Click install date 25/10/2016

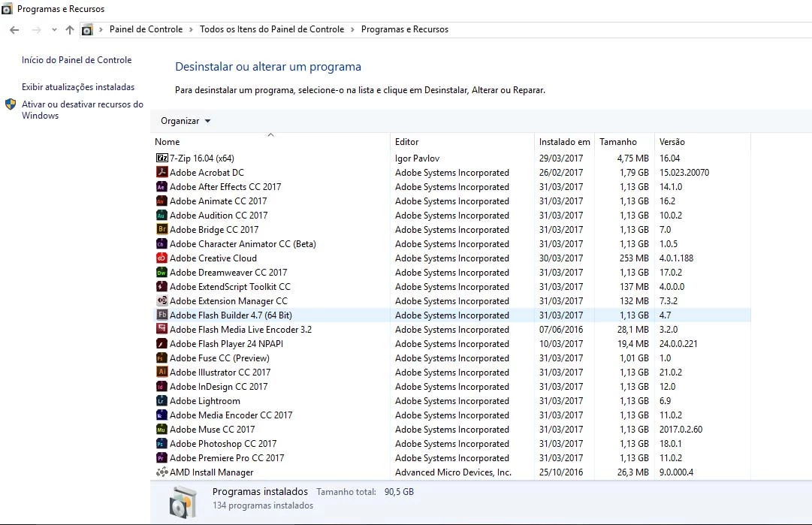coord(561,472)
